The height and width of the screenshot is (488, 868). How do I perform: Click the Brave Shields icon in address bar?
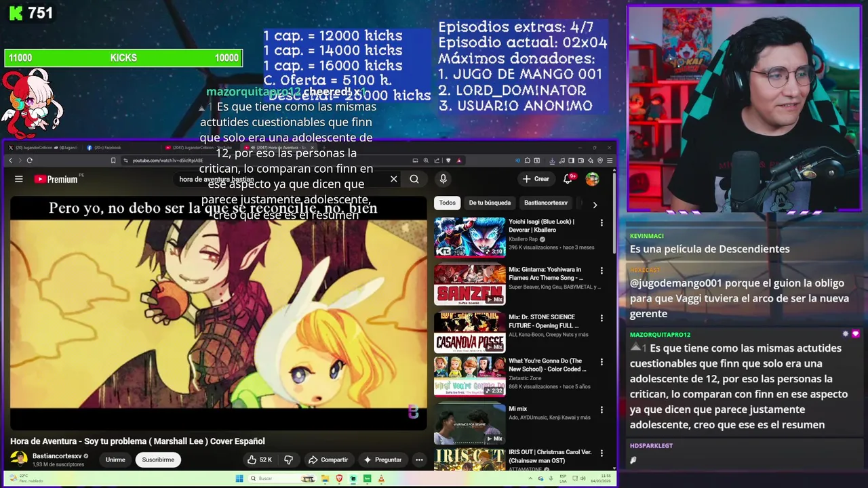[448, 161]
